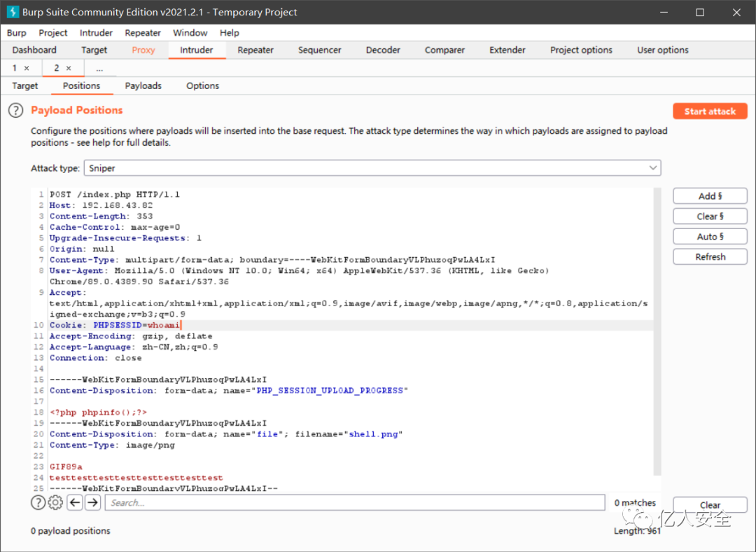Select Intruder attack tab 1

click(15, 68)
